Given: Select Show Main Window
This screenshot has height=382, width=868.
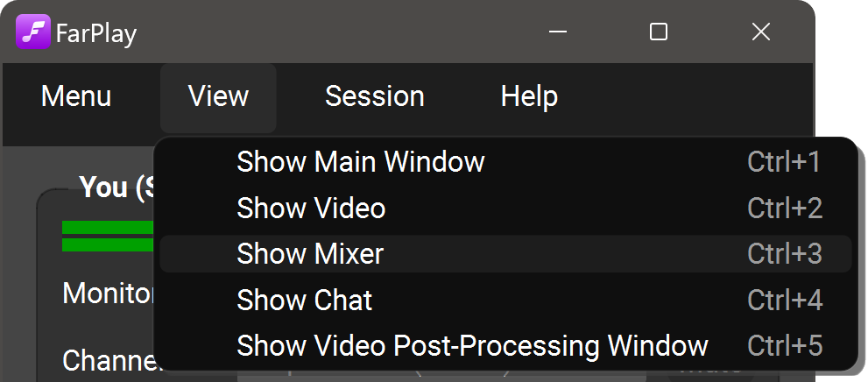Looking at the screenshot, I should pos(360,162).
